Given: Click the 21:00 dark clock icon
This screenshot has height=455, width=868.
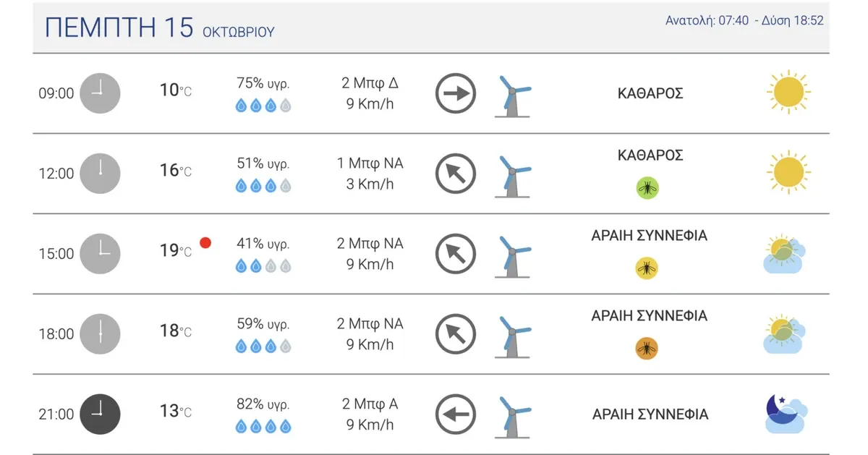Looking at the screenshot, I should (x=100, y=414).
